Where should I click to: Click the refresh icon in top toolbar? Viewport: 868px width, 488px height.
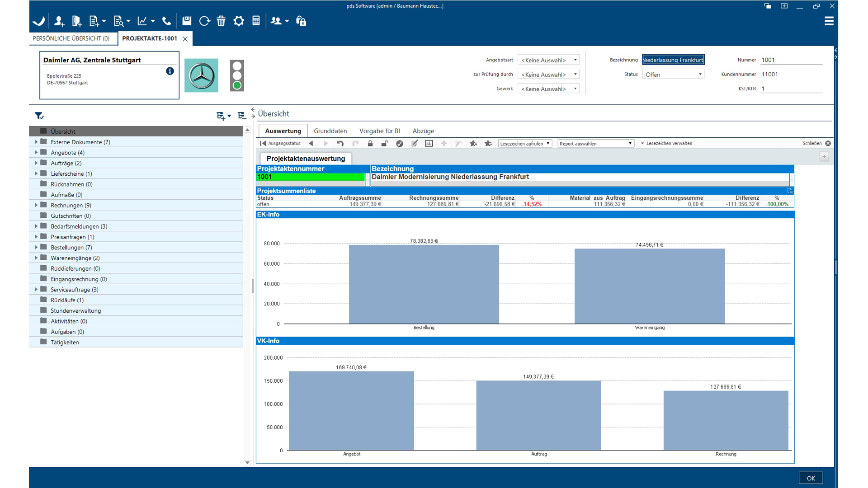point(204,21)
